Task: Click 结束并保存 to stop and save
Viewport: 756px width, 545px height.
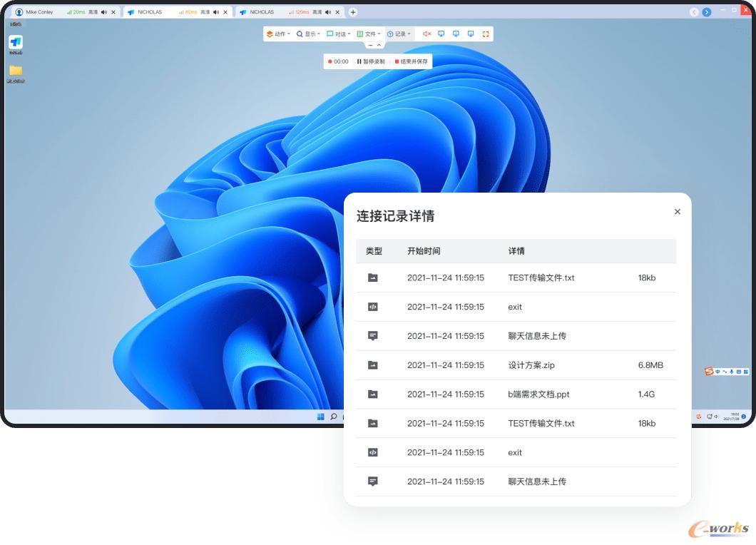Action: pyautogui.click(x=412, y=61)
